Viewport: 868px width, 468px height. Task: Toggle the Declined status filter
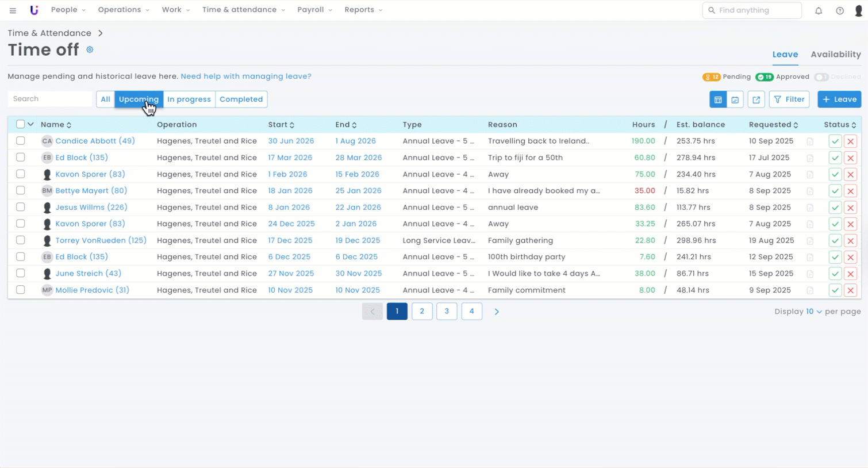[x=821, y=77]
